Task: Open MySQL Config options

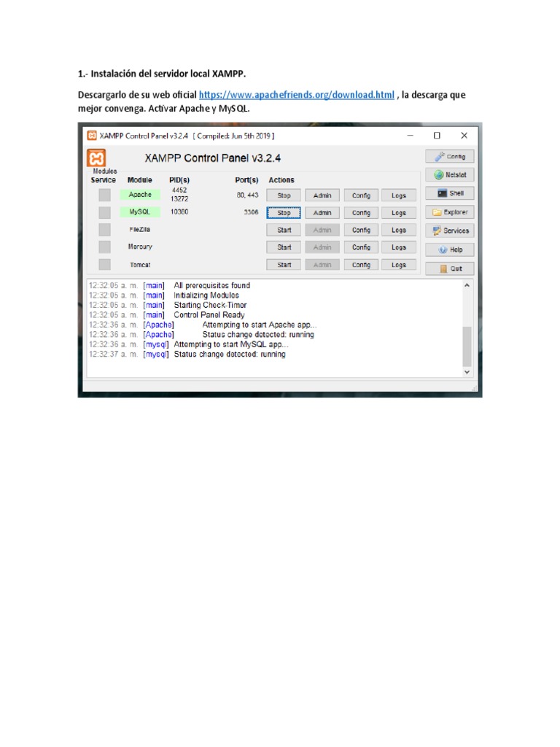Action: (x=361, y=212)
